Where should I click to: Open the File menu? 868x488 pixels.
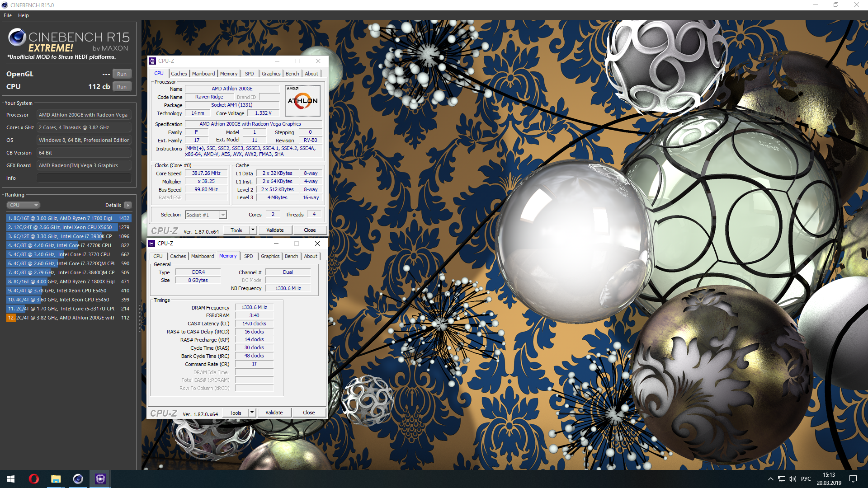(x=8, y=15)
